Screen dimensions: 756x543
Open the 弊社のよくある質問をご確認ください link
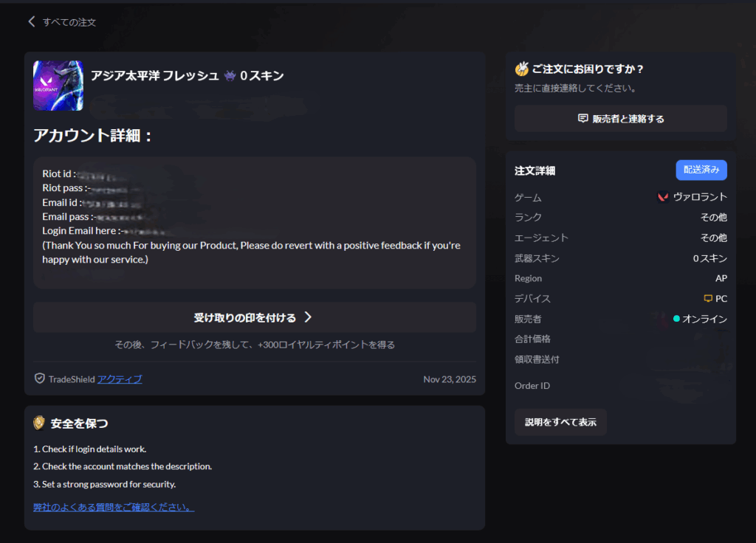[x=114, y=507]
